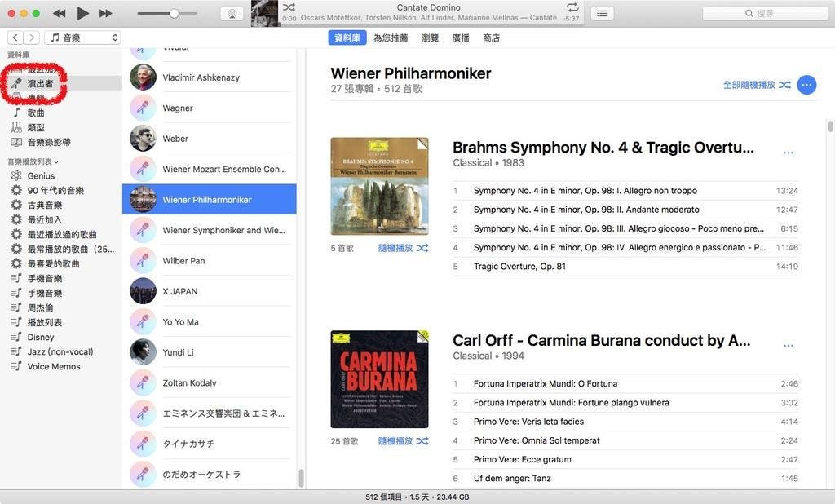This screenshot has width=835, height=504.
Task: Click the back navigation arrow
Action: tap(15, 38)
